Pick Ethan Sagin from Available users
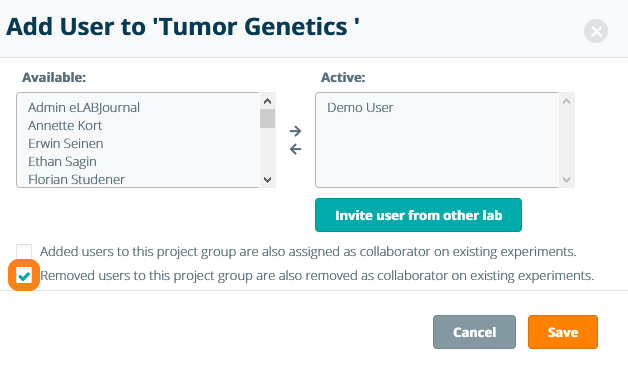 click(62, 161)
